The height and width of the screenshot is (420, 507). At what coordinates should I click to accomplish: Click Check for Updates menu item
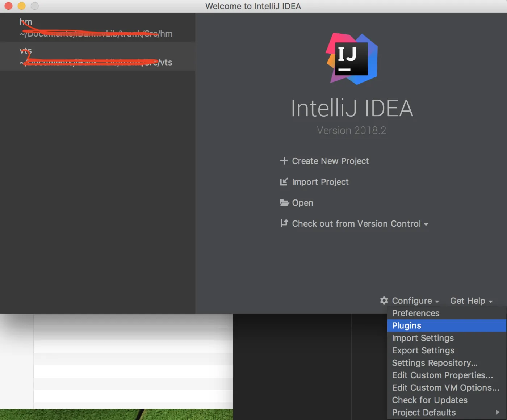447,400
